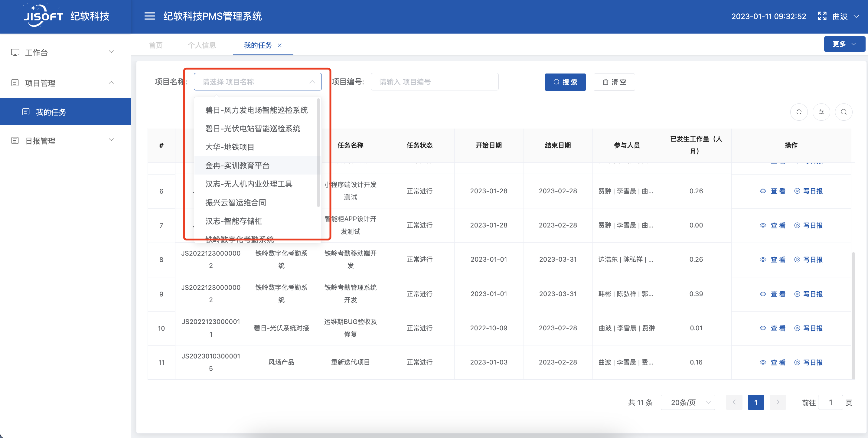Click the refresh table icon
Viewport: 868px width, 438px height.
coord(798,112)
